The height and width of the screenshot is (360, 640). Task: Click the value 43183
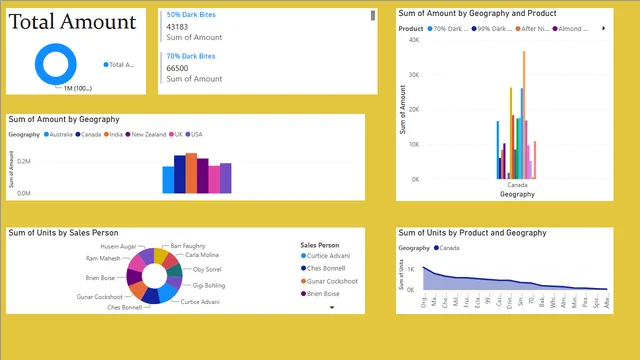[x=177, y=27]
